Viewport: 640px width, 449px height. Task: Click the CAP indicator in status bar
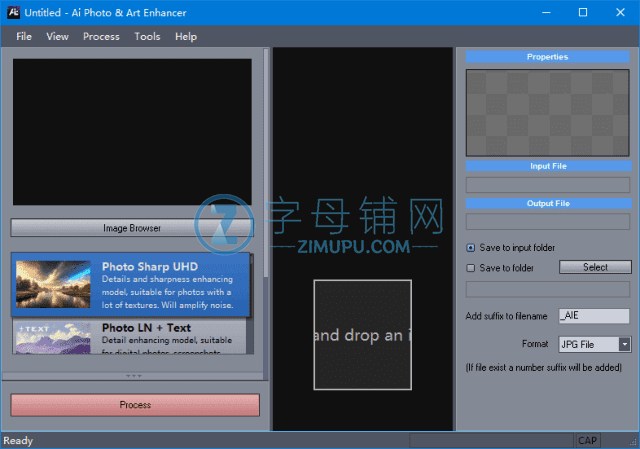click(x=587, y=440)
